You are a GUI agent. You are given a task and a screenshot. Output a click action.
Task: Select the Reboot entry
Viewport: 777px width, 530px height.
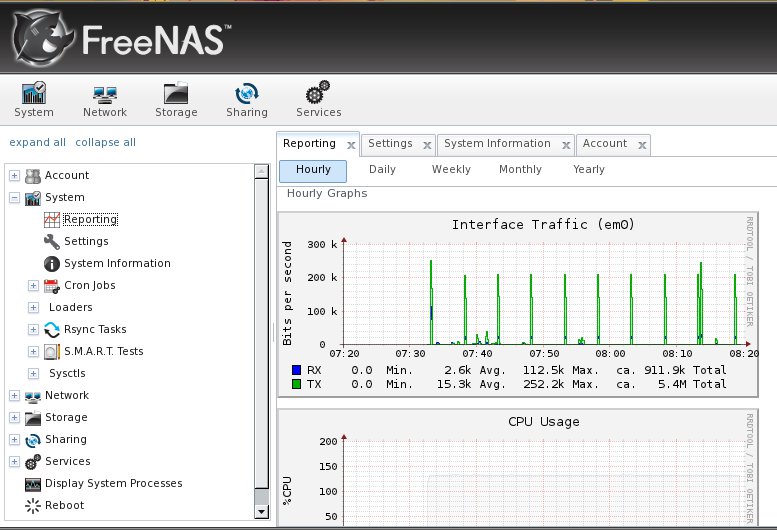(x=64, y=506)
